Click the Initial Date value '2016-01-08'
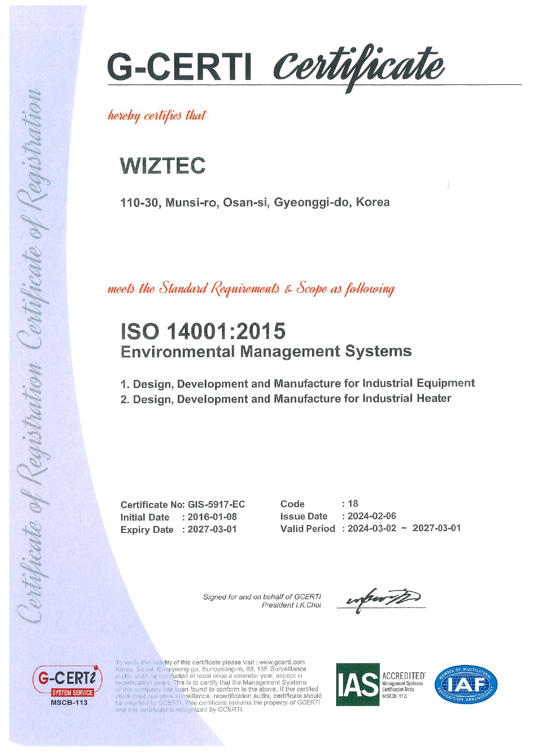The image size is (535, 756). pos(212,517)
